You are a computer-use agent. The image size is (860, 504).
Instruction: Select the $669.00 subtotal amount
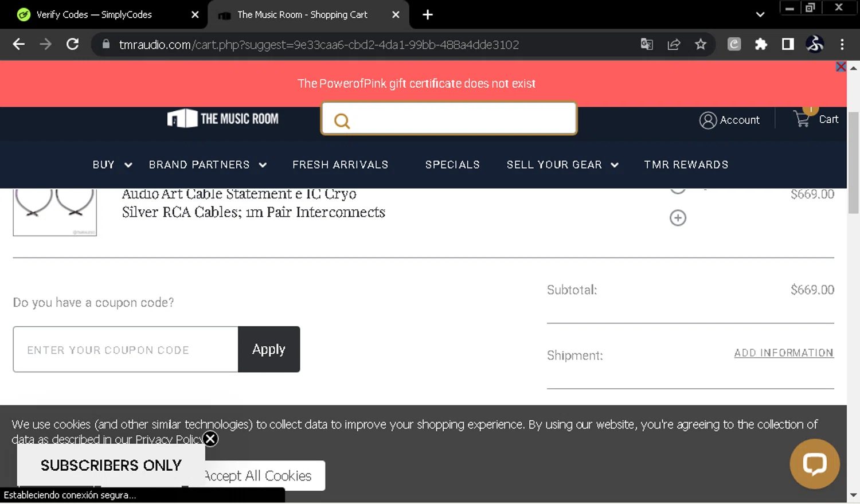point(812,290)
